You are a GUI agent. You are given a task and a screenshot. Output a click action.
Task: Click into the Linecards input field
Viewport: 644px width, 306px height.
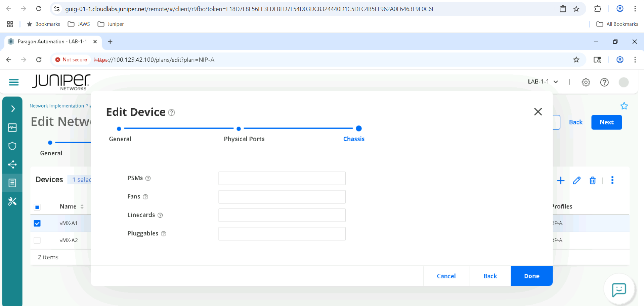point(282,215)
